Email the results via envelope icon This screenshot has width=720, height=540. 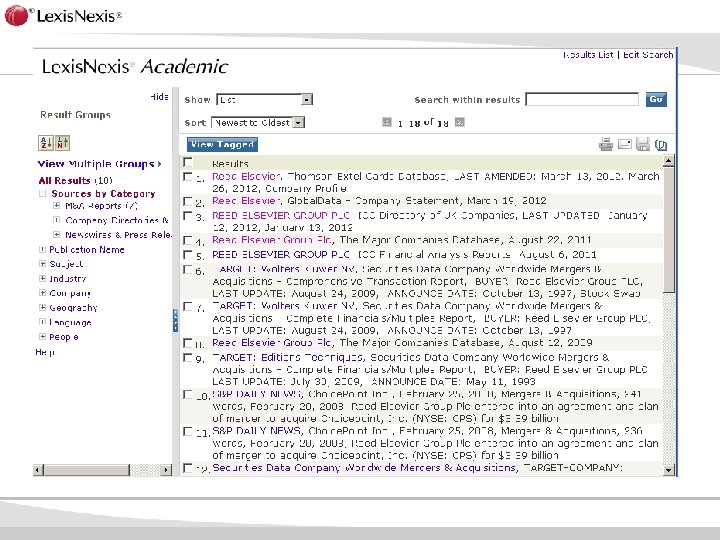624,145
